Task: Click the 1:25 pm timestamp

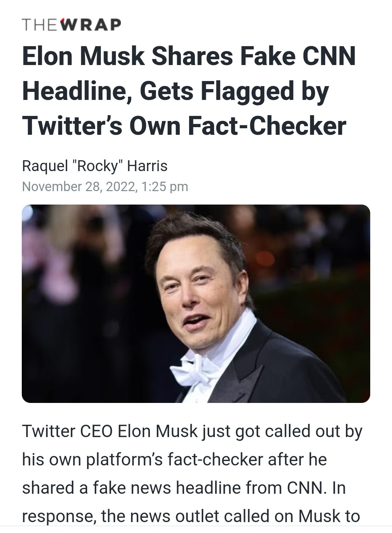Action: pyautogui.click(x=165, y=187)
